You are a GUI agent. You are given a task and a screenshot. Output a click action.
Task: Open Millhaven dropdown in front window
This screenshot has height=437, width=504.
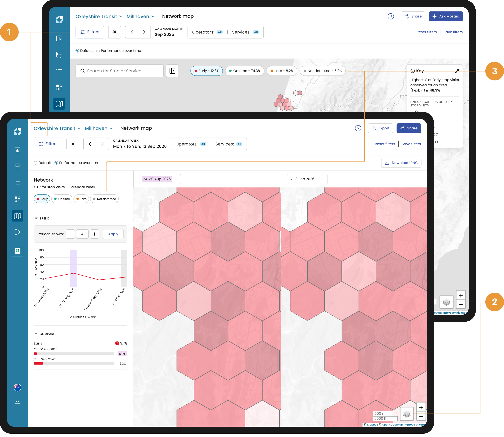[99, 128]
